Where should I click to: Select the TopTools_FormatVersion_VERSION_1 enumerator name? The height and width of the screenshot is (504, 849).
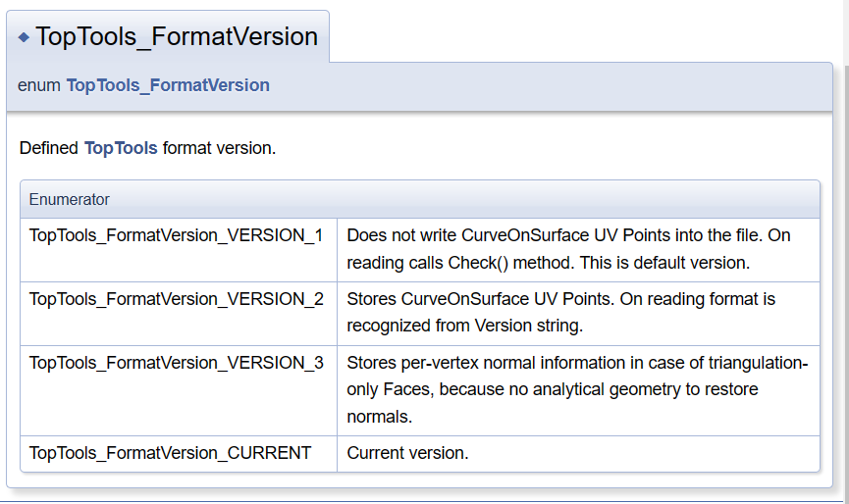click(177, 236)
